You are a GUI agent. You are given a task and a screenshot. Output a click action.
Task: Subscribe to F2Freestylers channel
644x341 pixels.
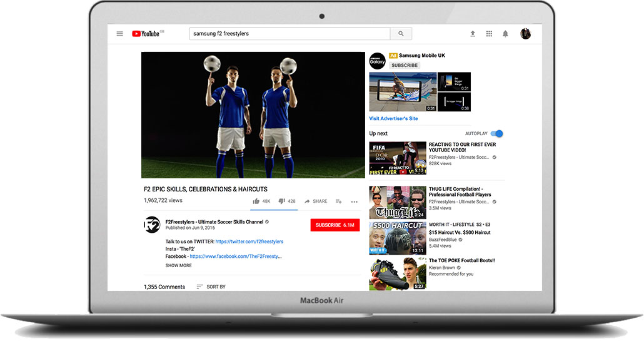(x=335, y=225)
